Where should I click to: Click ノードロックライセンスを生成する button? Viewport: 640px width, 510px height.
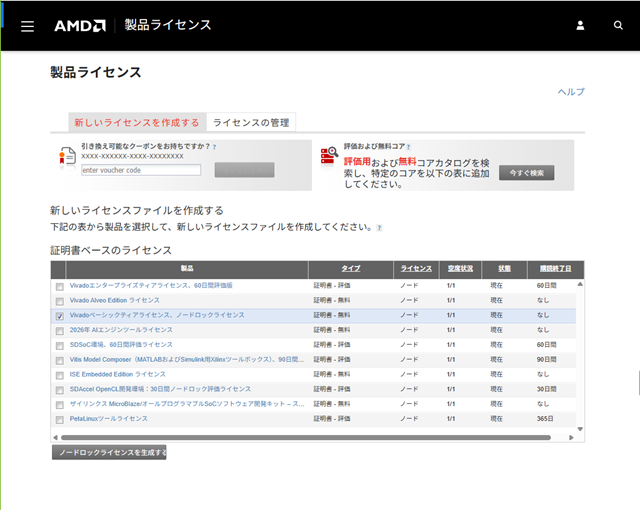[x=109, y=452]
